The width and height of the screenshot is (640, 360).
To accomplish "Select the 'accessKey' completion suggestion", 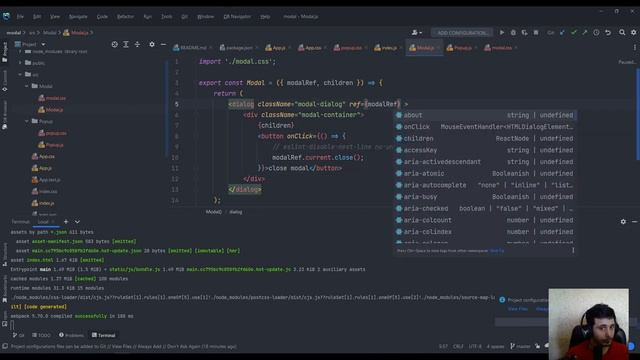I will pos(485,150).
